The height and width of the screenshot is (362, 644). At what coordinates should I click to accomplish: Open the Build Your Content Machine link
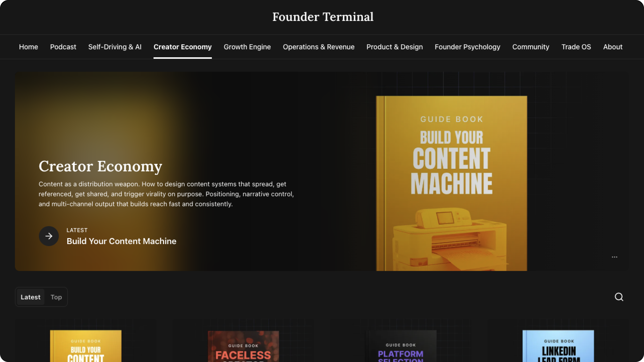121,241
